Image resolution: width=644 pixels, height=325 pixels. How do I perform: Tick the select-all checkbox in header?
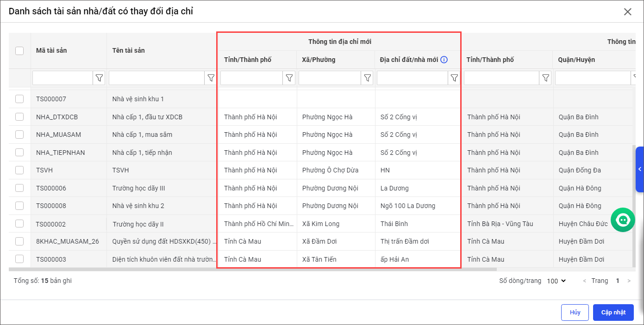coord(19,51)
